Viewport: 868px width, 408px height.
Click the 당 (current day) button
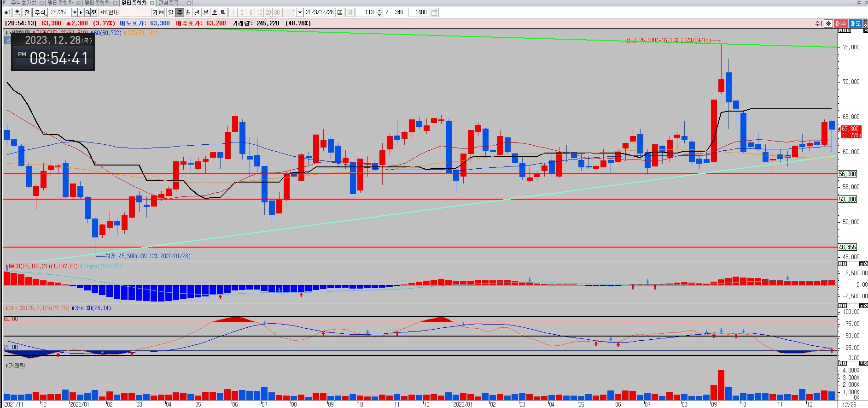coord(350,12)
